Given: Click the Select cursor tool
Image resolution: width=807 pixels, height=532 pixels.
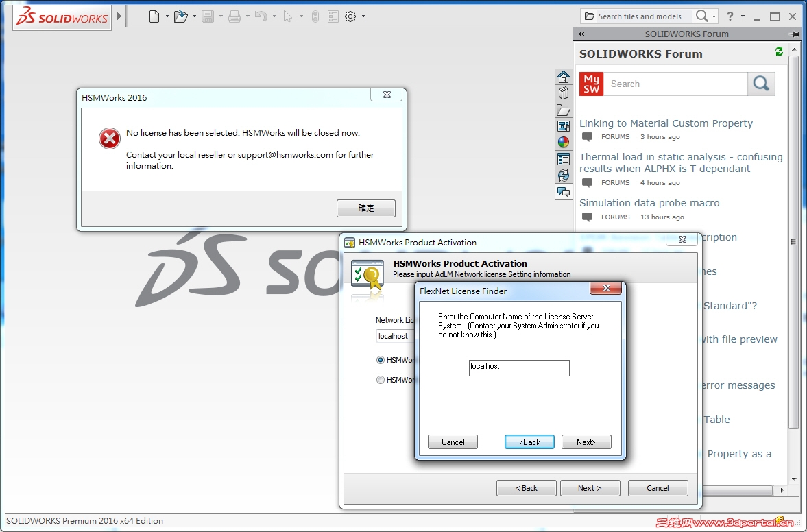Looking at the screenshot, I should [288, 16].
